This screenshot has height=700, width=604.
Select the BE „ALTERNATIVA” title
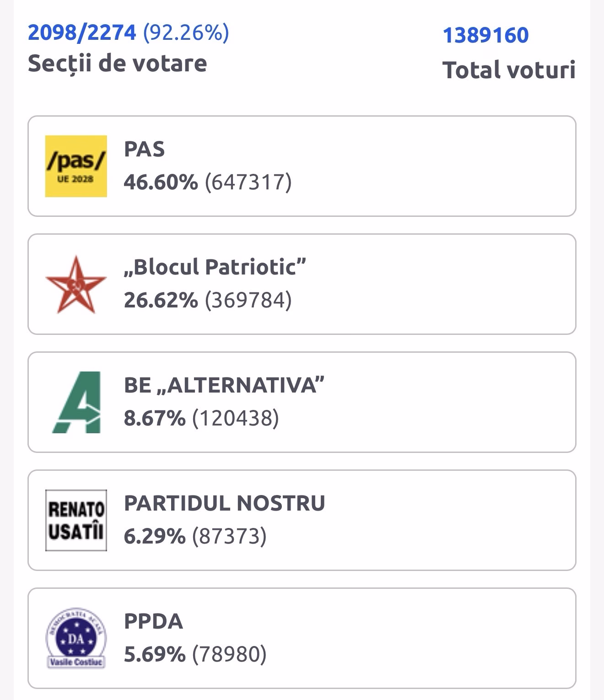224,385
